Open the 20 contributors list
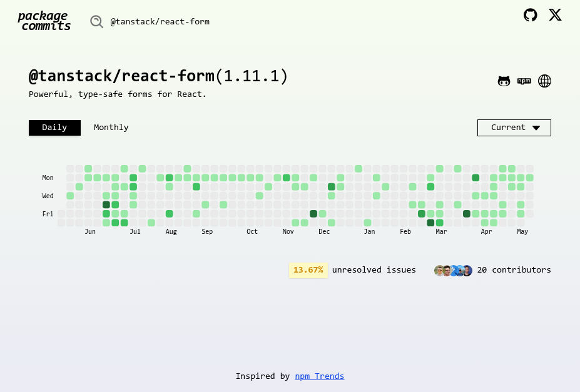Image resolution: width=580 pixels, height=392 pixels. [514, 270]
